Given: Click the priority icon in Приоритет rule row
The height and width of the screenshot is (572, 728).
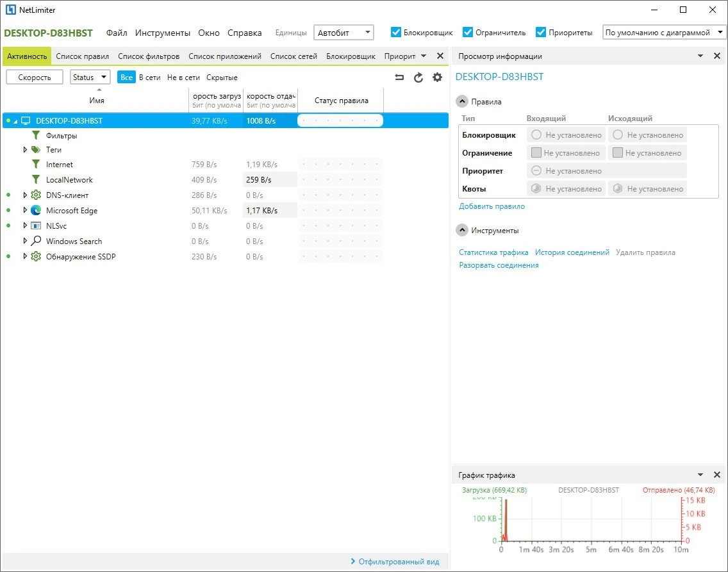Looking at the screenshot, I should coord(536,171).
